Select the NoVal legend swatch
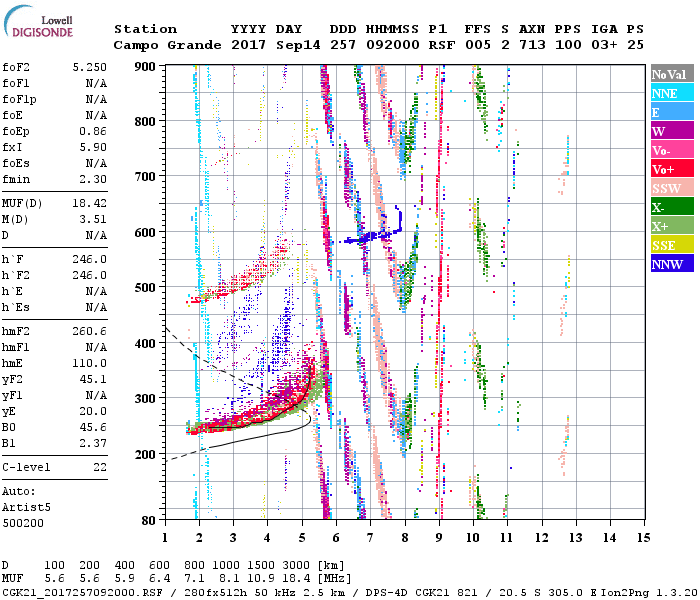700x600 pixels. [671, 74]
